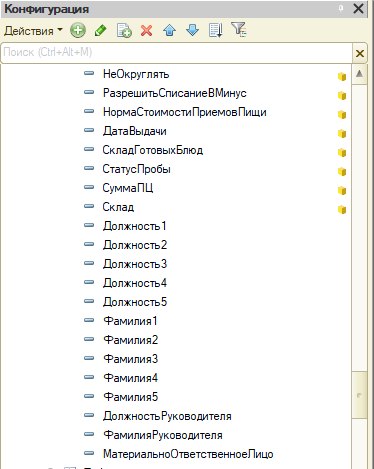Select the Фамилия4 attribute

point(130,378)
